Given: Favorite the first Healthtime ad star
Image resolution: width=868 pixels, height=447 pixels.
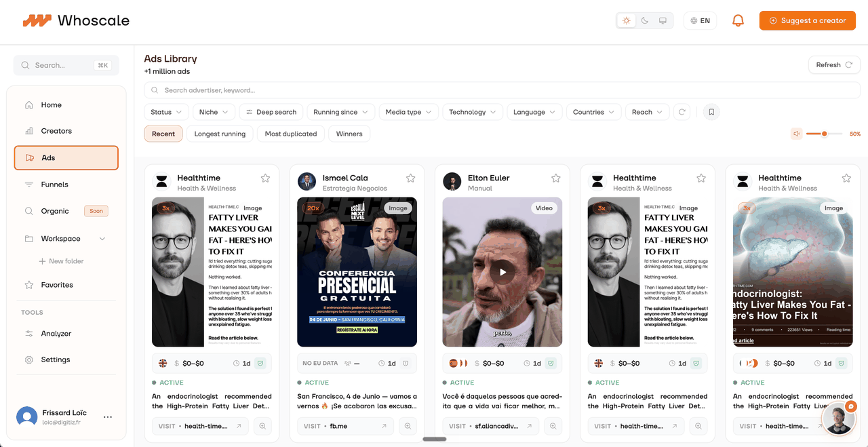Looking at the screenshot, I should tap(265, 178).
